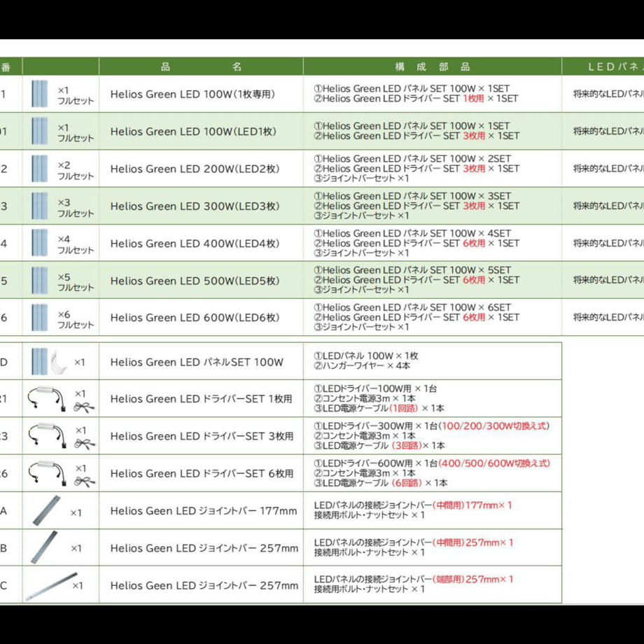Click the line ending パネル SET 100W × 5SET
Screen dimensions: 644x644
point(412,269)
